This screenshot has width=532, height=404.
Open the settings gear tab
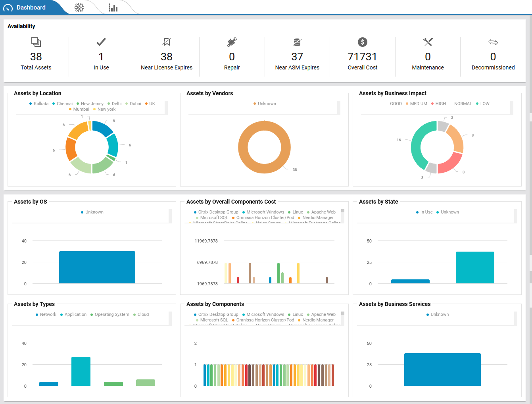pos(79,8)
